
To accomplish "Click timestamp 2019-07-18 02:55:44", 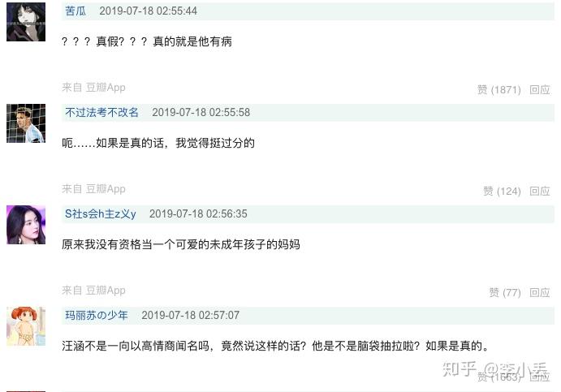I will (x=148, y=11).
